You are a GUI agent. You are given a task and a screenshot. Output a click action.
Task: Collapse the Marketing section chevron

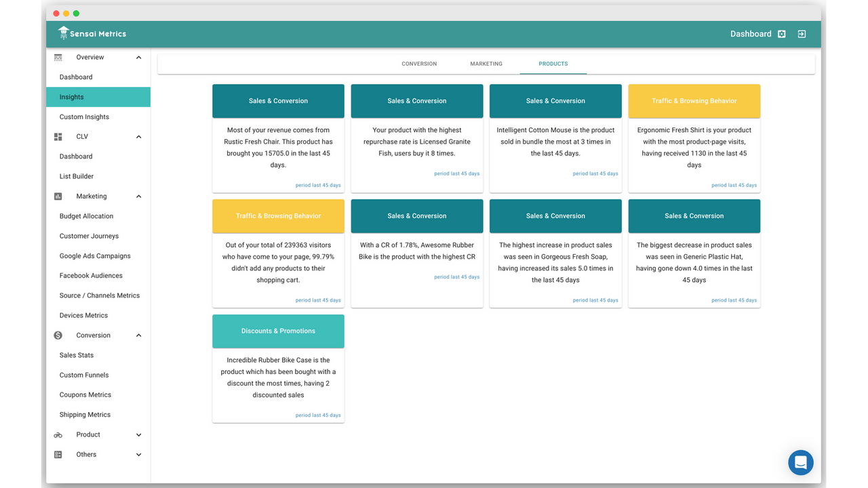tap(139, 196)
